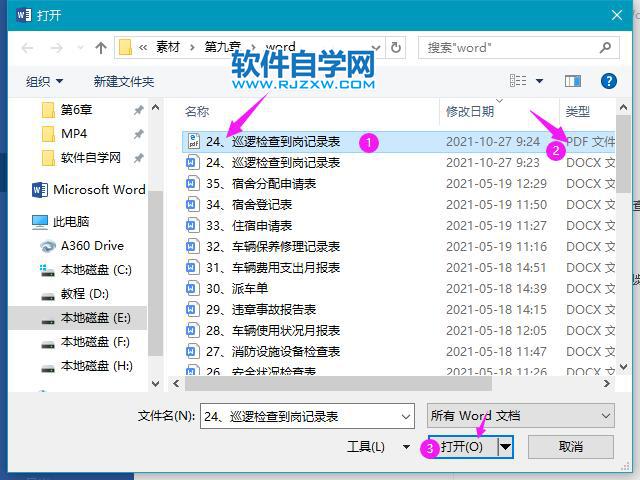
Task: Select the MP4 folder
Action: 73,133
